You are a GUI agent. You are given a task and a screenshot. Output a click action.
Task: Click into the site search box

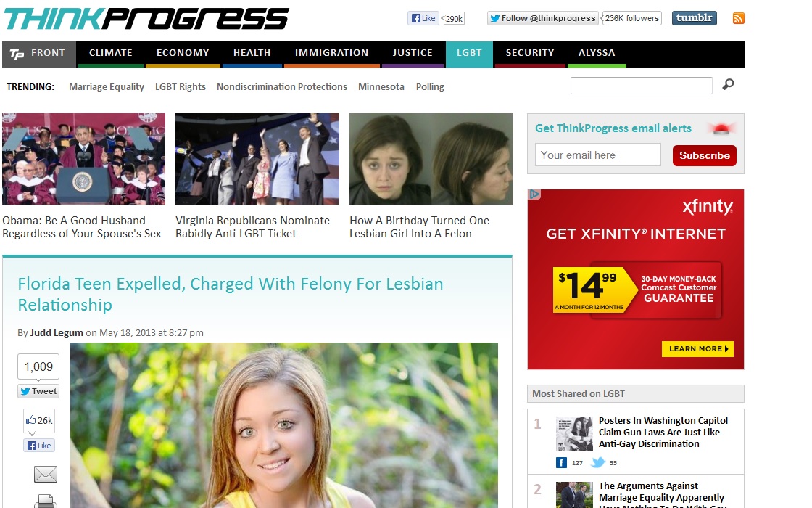[x=641, y=86]
